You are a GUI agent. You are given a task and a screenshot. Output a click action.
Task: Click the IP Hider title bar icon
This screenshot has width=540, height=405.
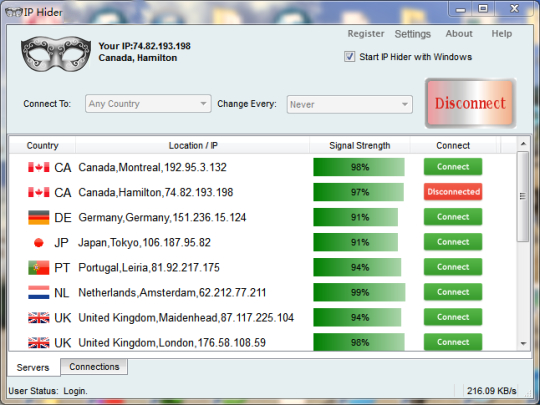click(x=14, y=12)
